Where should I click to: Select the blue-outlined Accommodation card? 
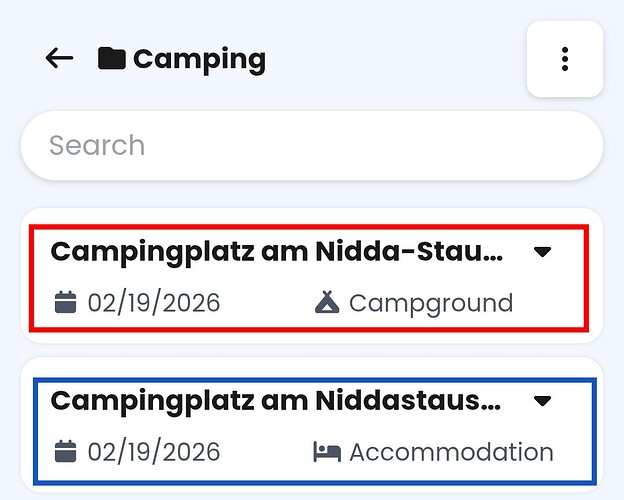tap(314, 429)
